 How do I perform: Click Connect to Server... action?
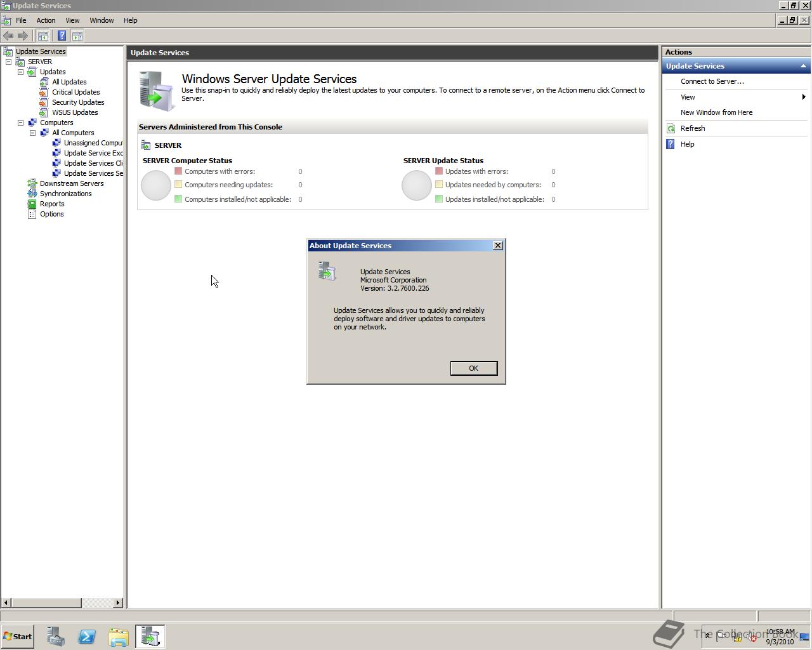click(x=712, y=81)
